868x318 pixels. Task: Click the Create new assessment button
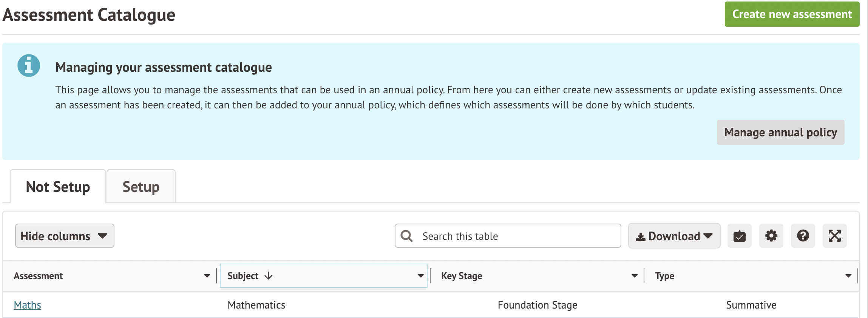792,14
